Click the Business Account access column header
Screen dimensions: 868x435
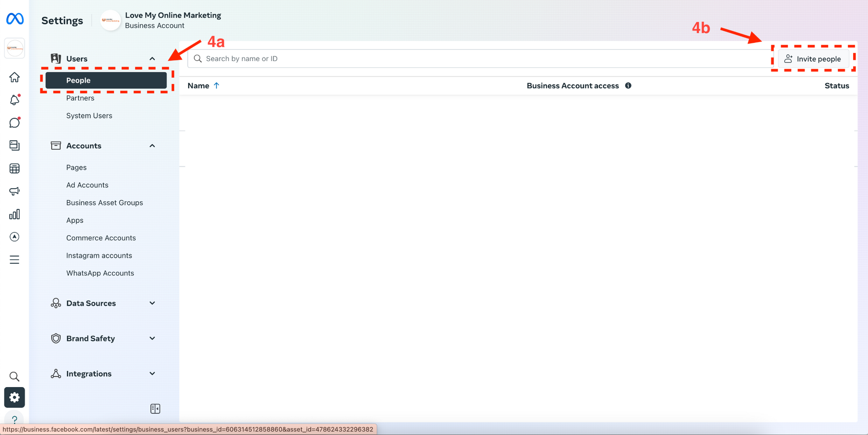click(x=573, y=85)
